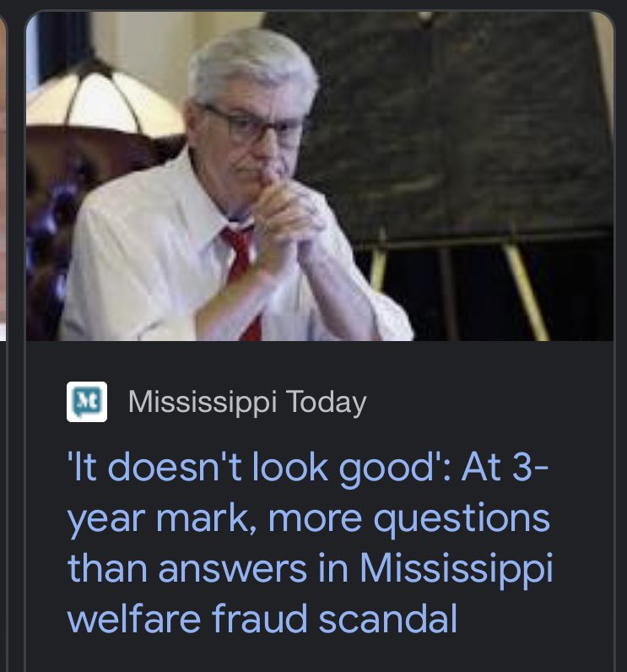This screenshot has width=627, height=672.
Task: Click the Mississippi Today logo icon
Action: pyautogui.click(x=87, y=402)
